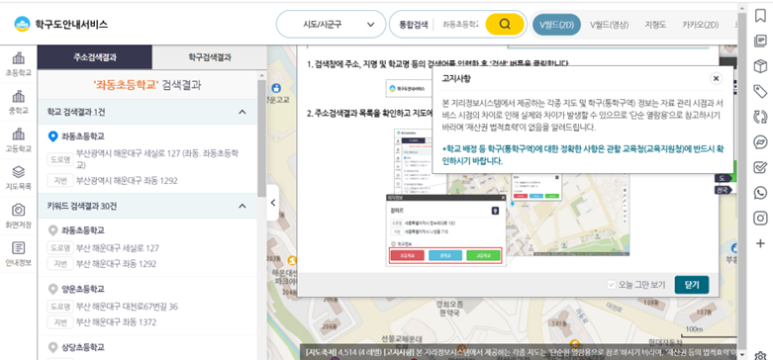Click the 통합검색 label
The image size is (773, 360).
coord(413,24)
